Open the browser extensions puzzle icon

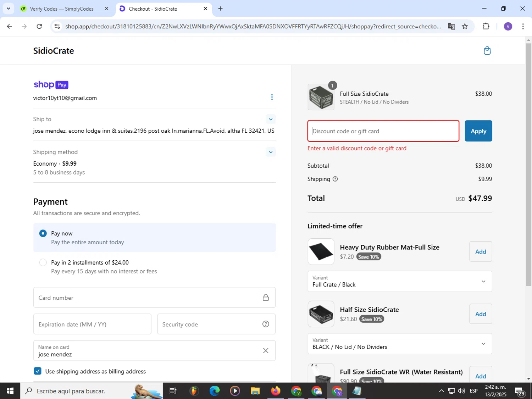(x=486, y=26)
